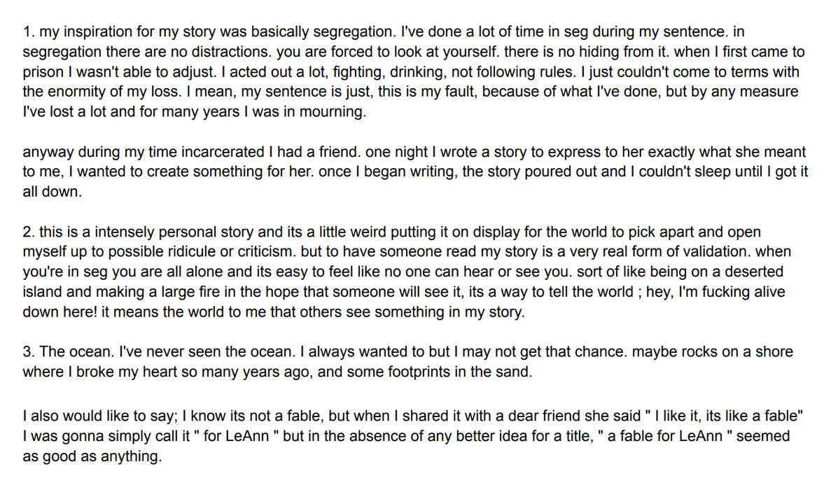The height and width of the screenshot is (504, 831).
Task: Click the heading "3. The ocean."
Action: point(69,352)
